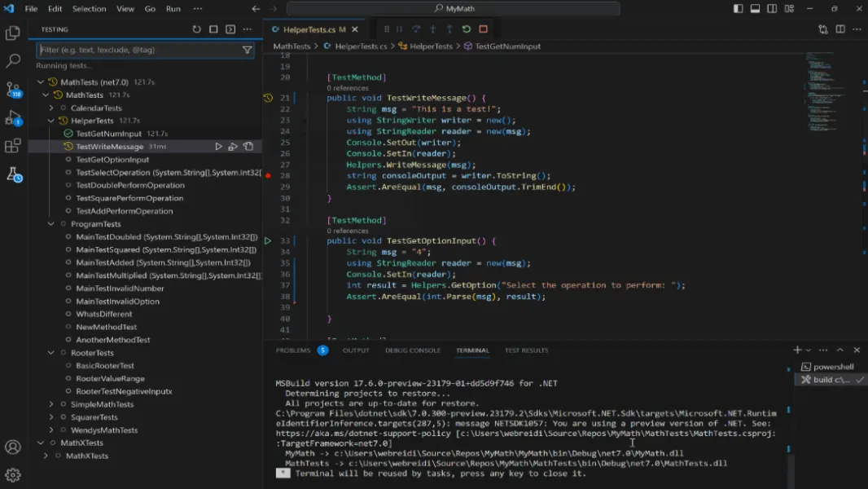This screenshot has width=868, height=489.
Task: Click the MyMath command center search box
Action: (x=454, y=8)
